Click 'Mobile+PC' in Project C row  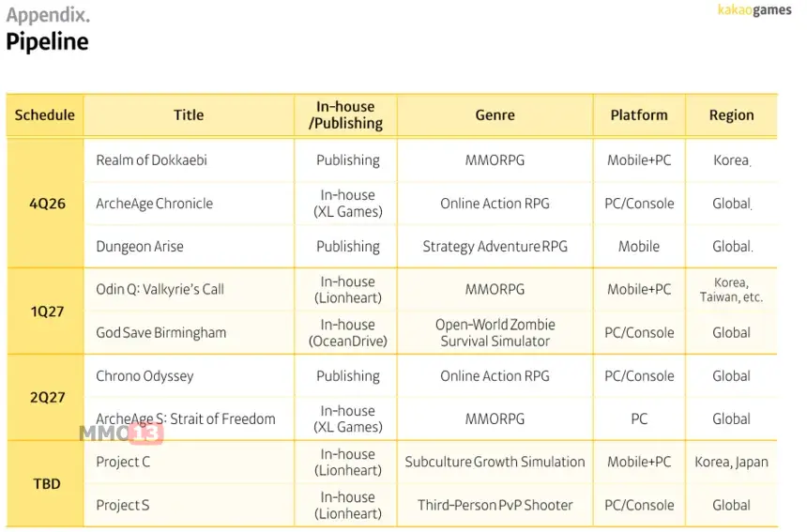pyautogui.click(x=639, y=462)
